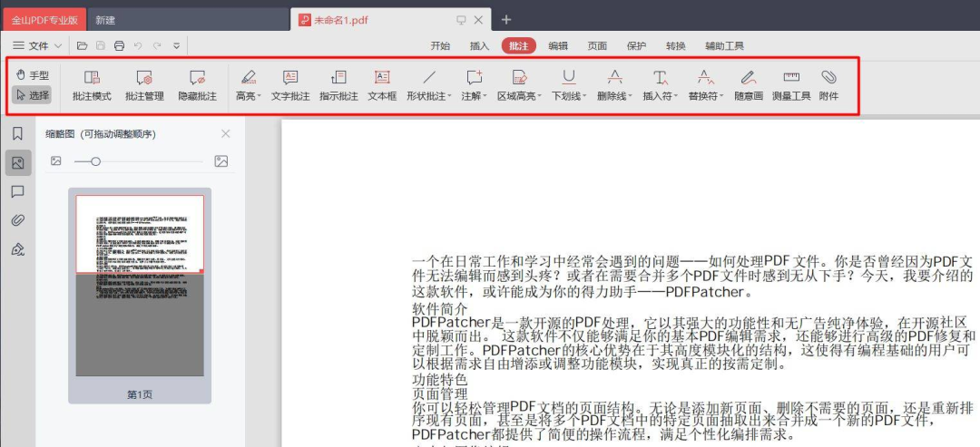Open the 保护 ribbon tab
Image resolution: width=980 pixels, height=447 pixels.
coord(637,45)
